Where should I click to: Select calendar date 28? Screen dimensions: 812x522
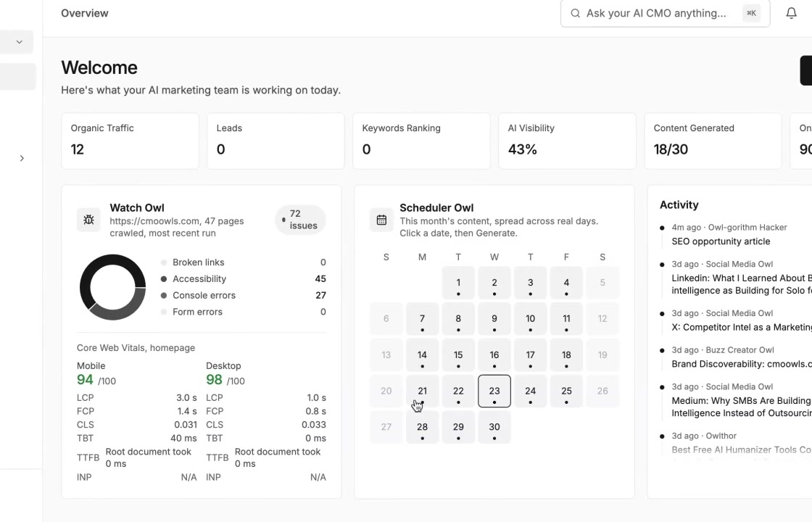click(x=422, y=427)
